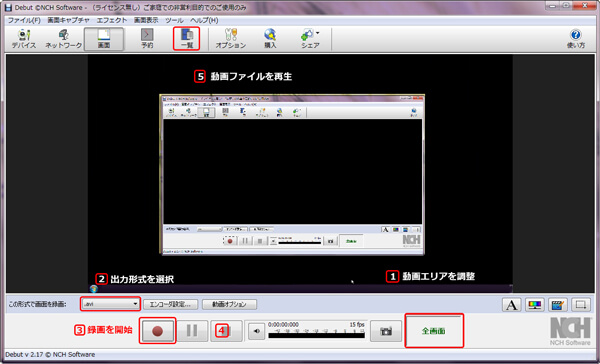Screen dimensions: 600x364
Task: Open オプション (Options) from toolbar
Action: [231, 39]
